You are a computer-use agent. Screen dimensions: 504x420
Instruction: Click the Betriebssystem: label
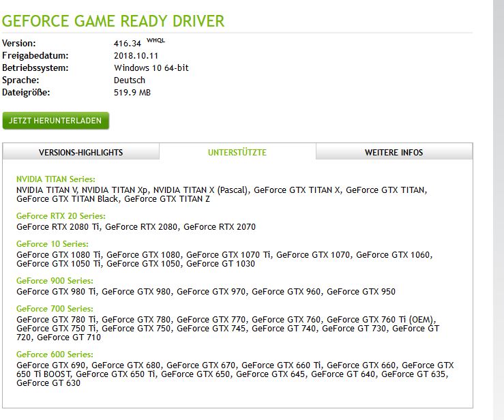point(35,67)
